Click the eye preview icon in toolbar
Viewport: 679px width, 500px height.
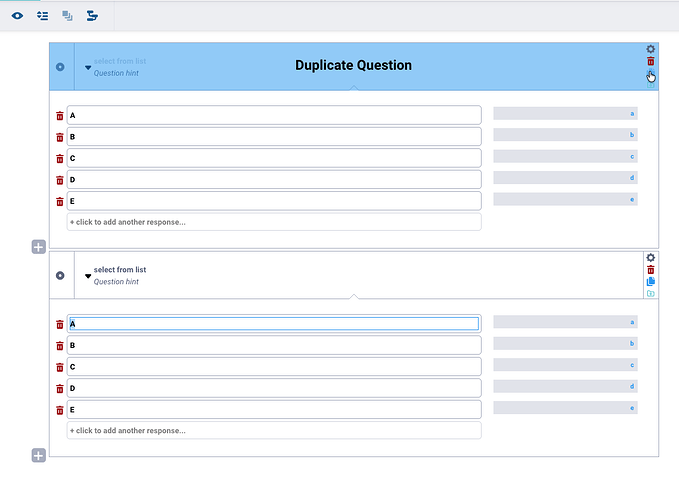tap(17, 16)
